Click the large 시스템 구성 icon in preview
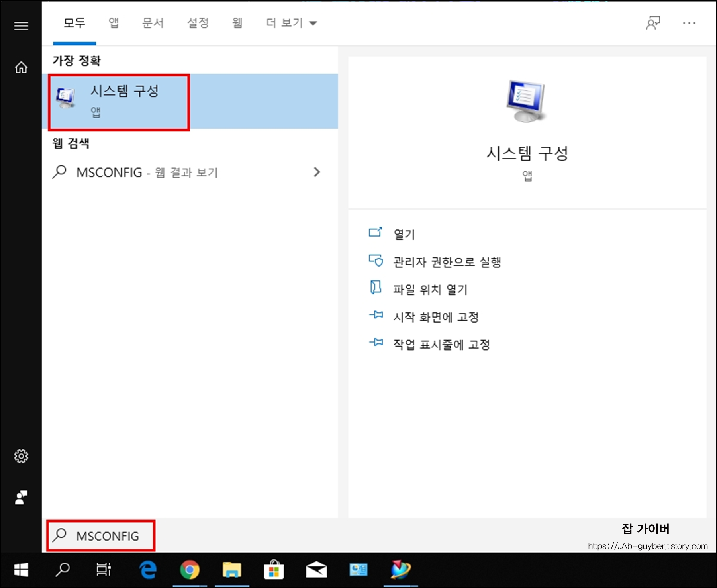 tap(527, 101)
